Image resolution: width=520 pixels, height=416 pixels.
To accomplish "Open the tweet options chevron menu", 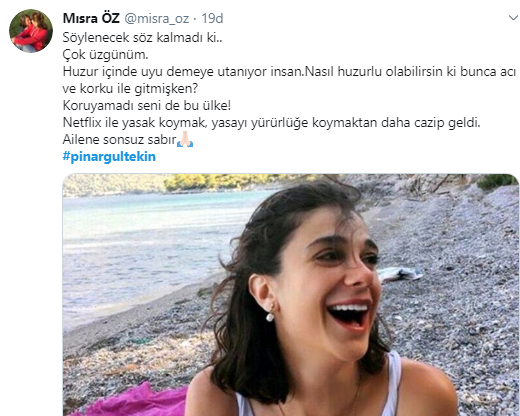I will coord(513,18).
